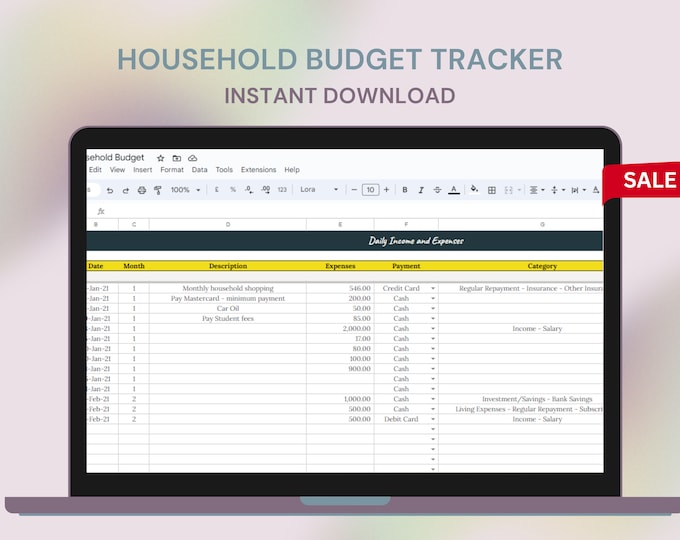Format as currency with pound icon
The width and height of the screenshot is (680, 540).
216,190
